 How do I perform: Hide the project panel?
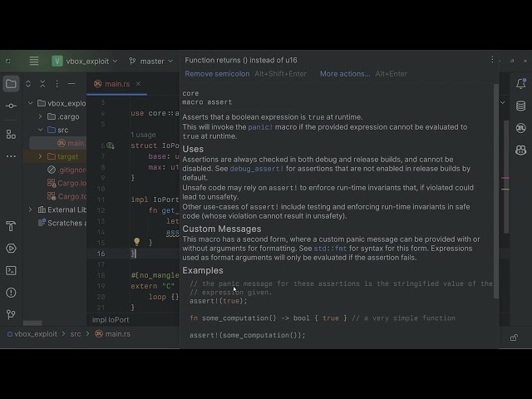click(71, 83)
